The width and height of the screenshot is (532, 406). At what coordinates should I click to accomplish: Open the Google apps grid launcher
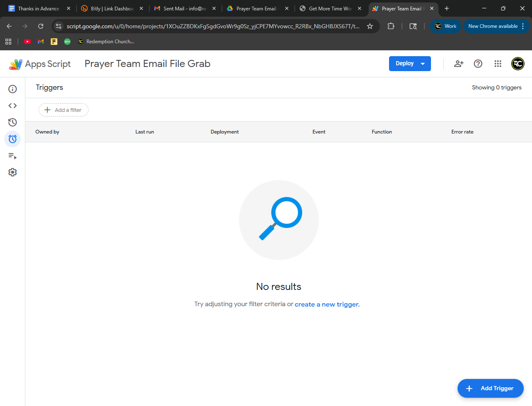(x=498, y=64)
